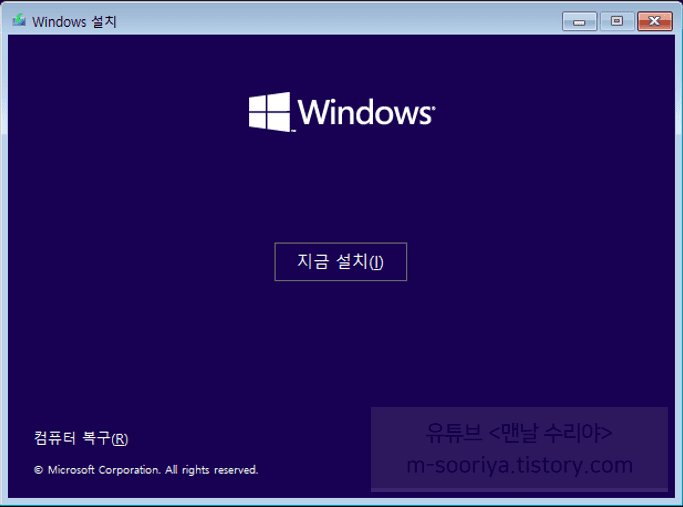Minimize the Windows 설치 window
Screen dimensions: 683x507
579,21
